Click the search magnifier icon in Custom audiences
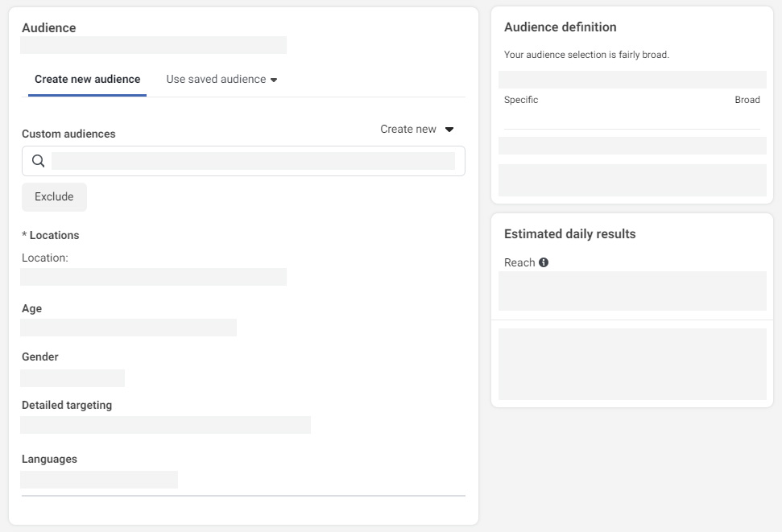 [x=39, y=160]
